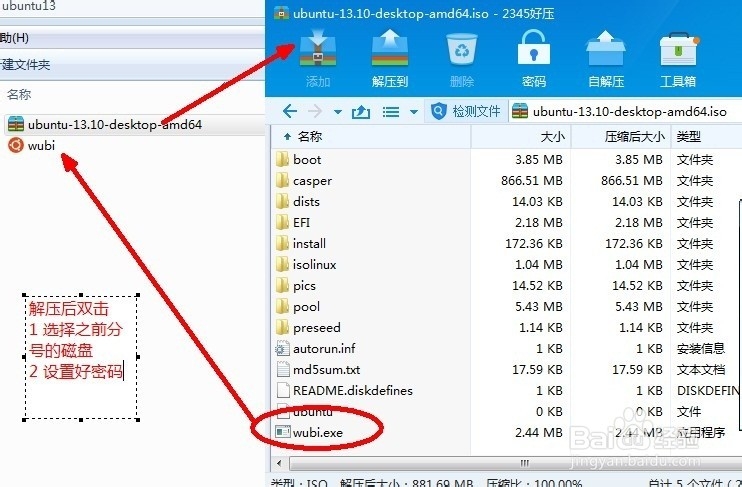This screenshot has width=742, height=487.
Task: Click the 自解压 (Self-extract) icon
Action: tap(606, 59)
